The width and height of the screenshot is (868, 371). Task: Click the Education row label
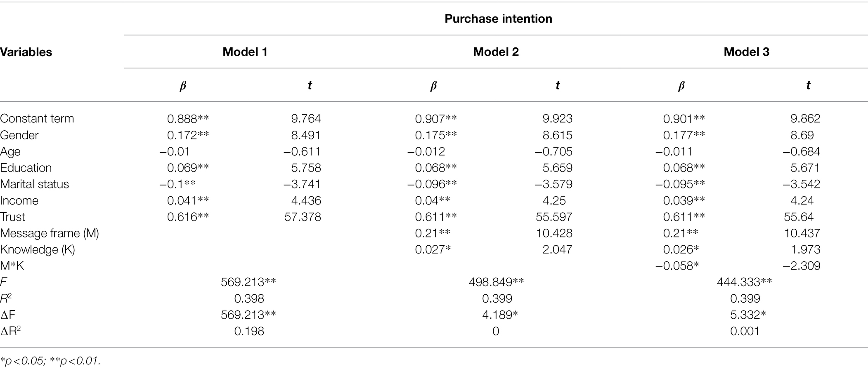pyautogui.click(x=26, y=168)
